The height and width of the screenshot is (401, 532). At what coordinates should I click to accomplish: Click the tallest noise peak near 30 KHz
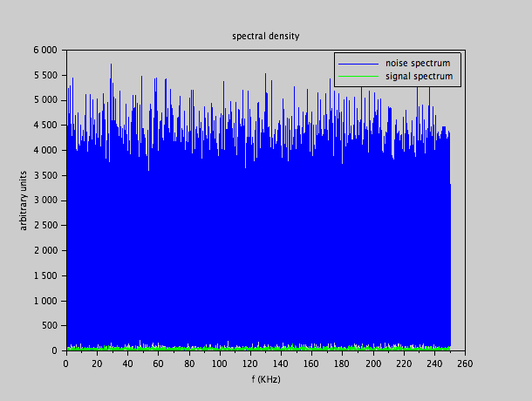111,66
